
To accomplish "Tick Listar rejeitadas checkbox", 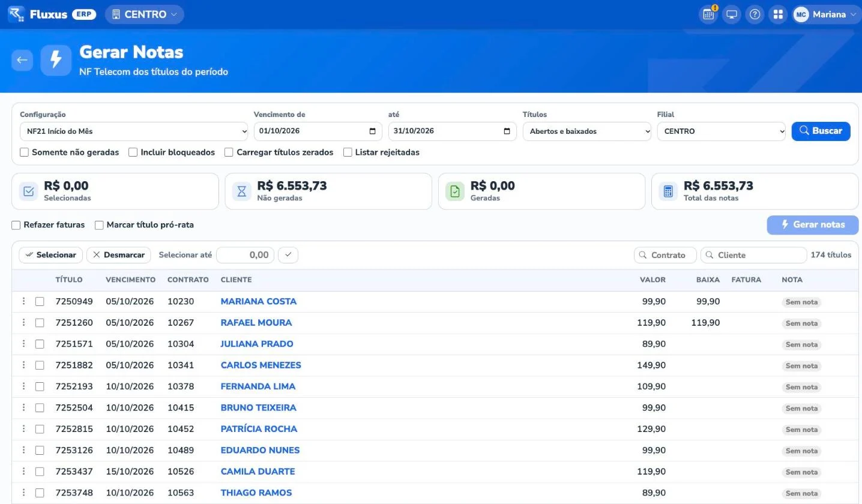I will point(348,152).
